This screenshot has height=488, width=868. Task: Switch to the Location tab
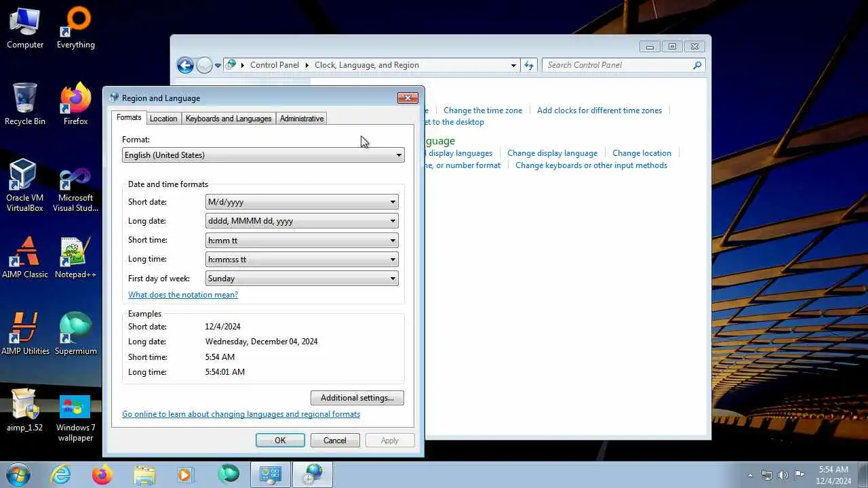[163, 119]
